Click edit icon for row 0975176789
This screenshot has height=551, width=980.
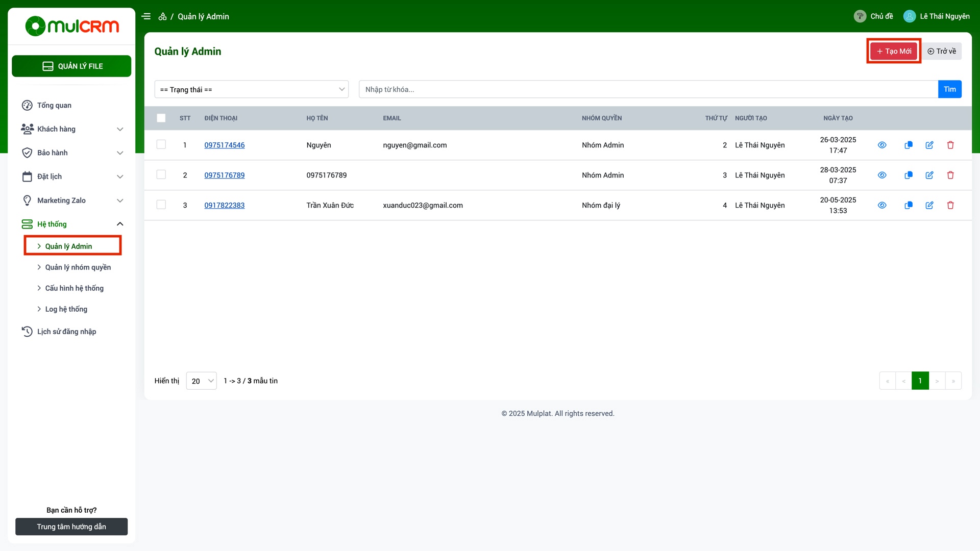(x=929, y=175)
